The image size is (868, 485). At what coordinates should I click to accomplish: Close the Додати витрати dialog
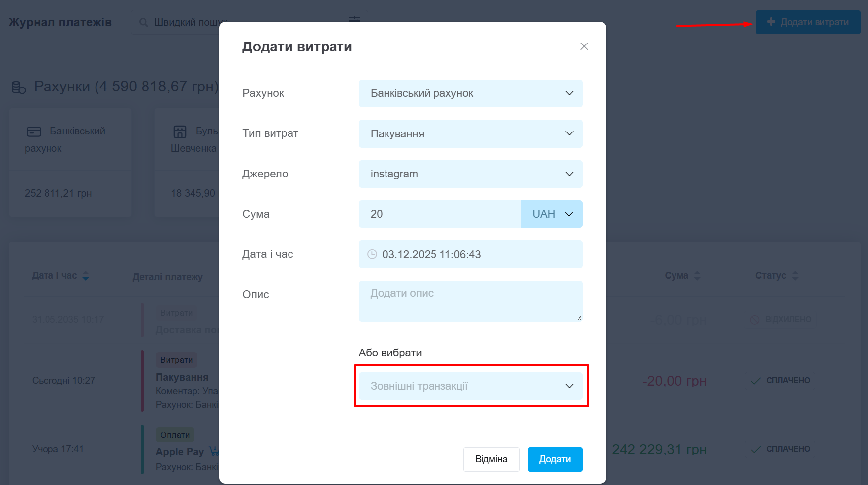pyautogui.click(x=584, y=46)
